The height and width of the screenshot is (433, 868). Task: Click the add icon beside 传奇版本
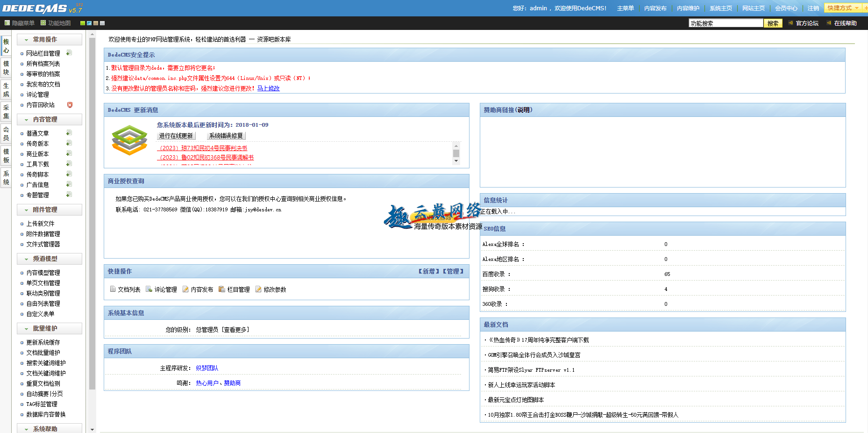point(69,143)
